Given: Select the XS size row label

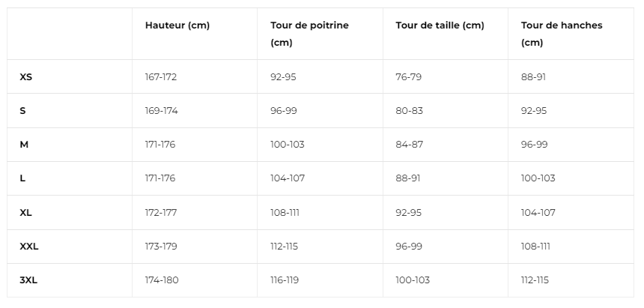Looking at the screenshot, I should [x=26, y=77].
